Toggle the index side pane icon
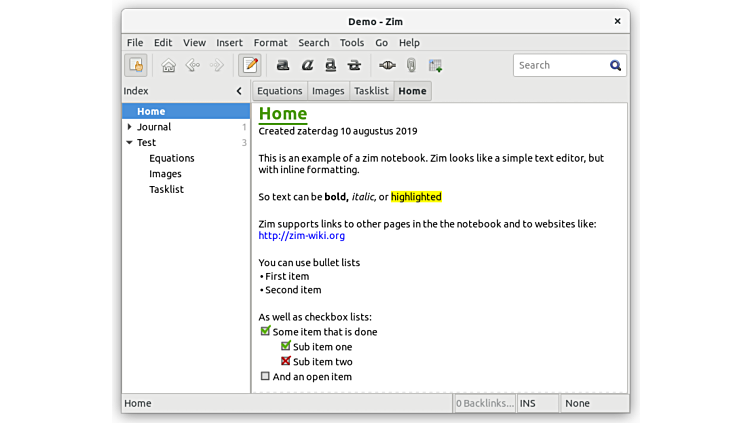Viewport: 752px width, 423px height. [135, 66]
